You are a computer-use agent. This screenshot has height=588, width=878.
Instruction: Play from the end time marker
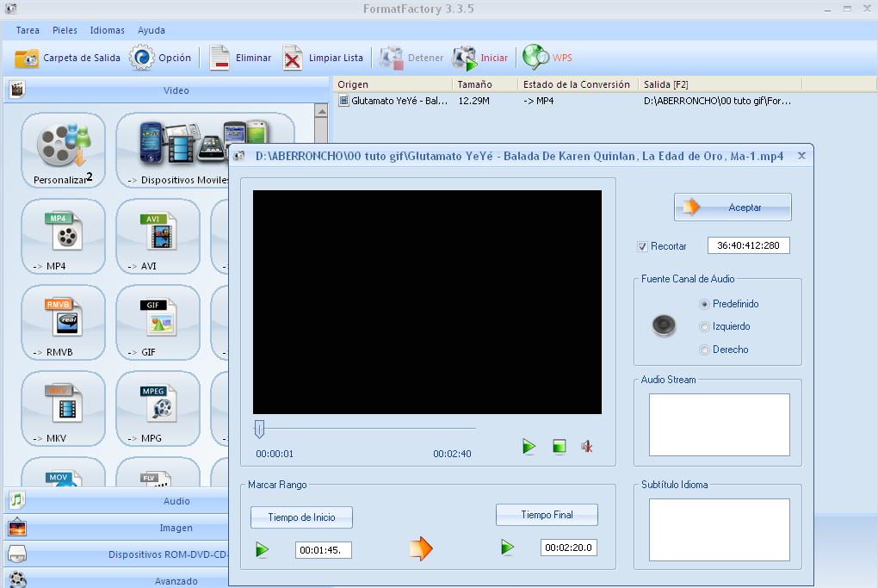pos(507,547)
